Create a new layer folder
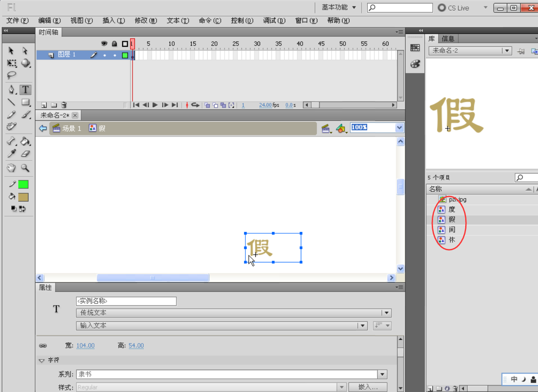538x392 pixels. tap(54, 105)
